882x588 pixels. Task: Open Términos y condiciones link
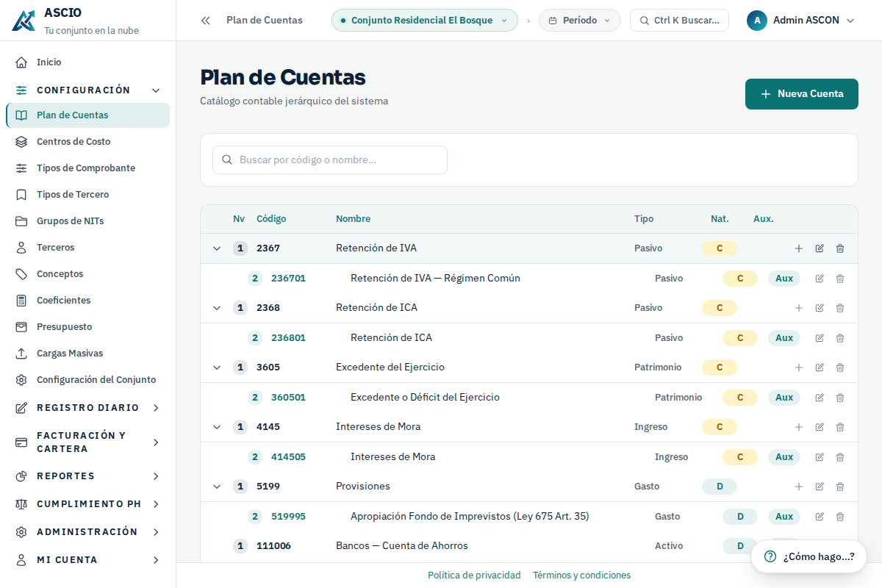[581, 576]
